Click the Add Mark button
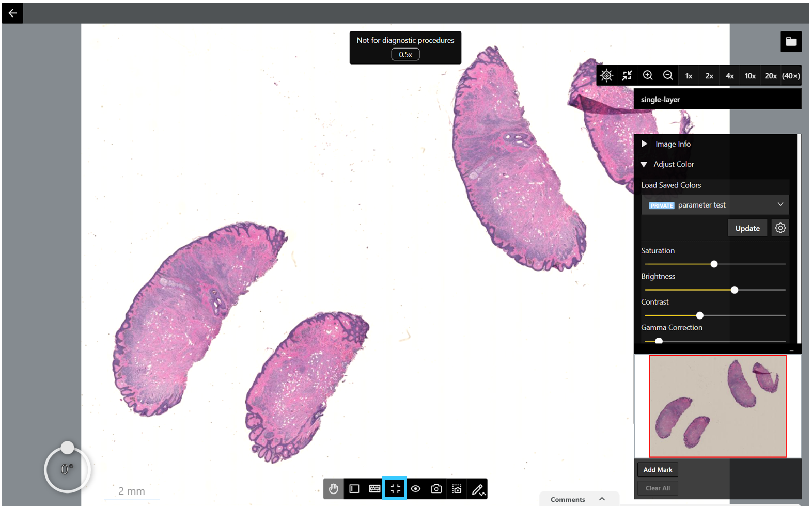The image size is (812, 509). (658, 470)
